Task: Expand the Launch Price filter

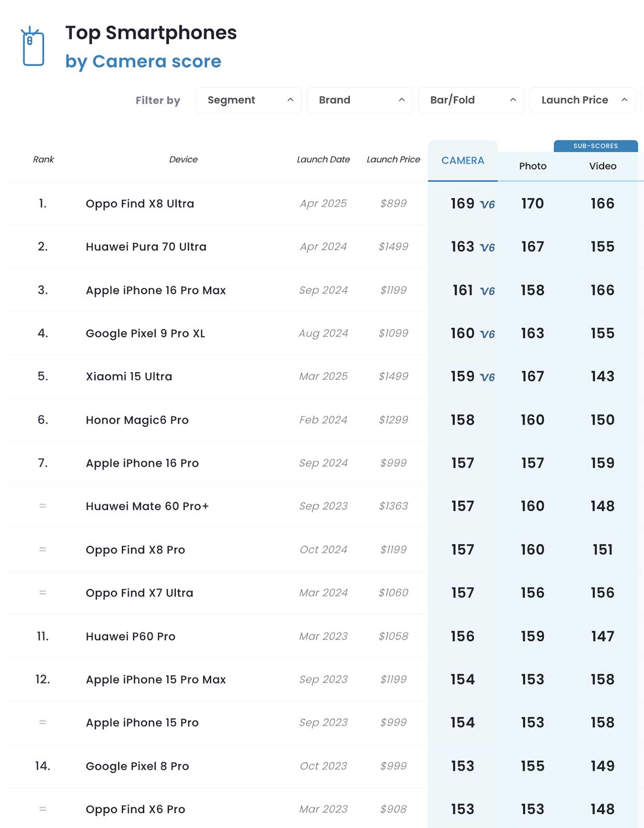Action: pyautogui.click(x=582, y=100)
